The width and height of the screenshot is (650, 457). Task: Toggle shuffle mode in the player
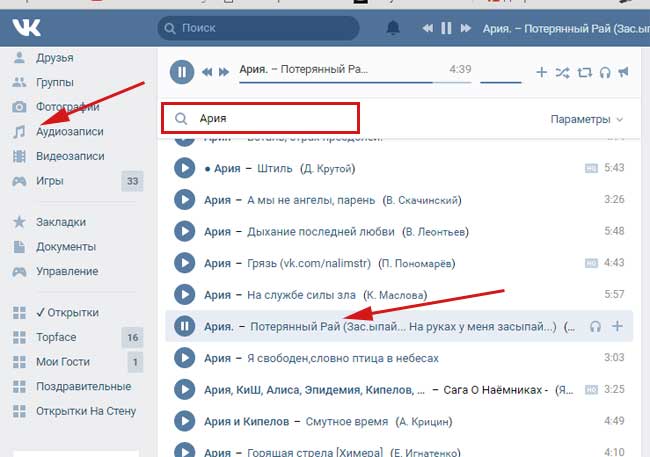tap(562, 72)
